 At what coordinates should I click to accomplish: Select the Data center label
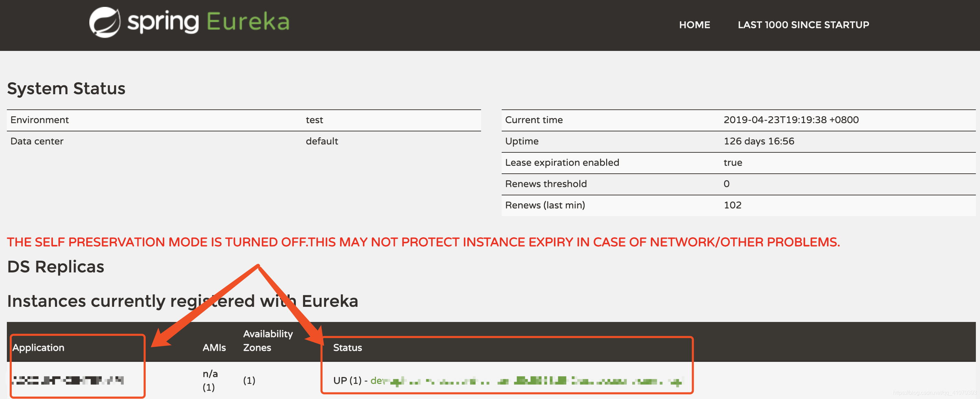pos(37,141)
